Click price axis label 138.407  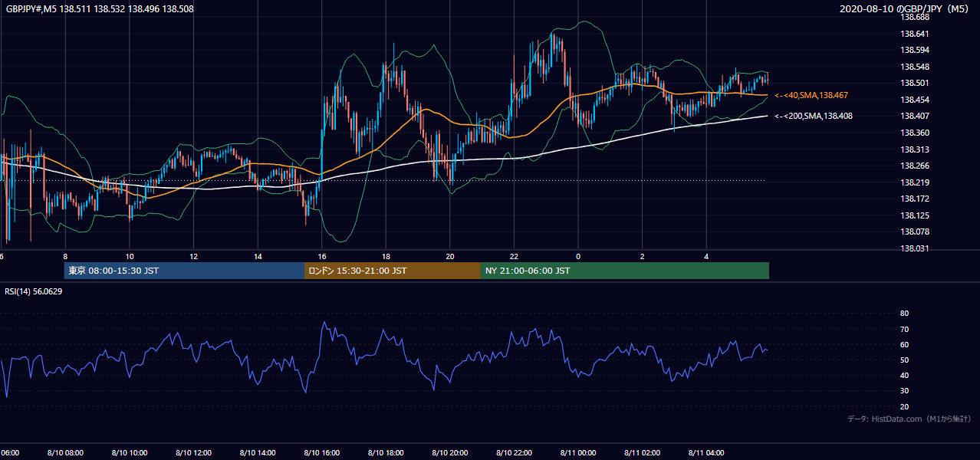click(916, 117)
